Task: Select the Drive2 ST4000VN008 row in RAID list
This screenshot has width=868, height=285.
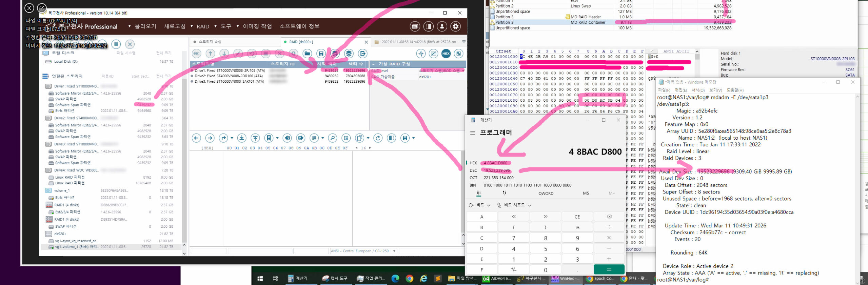Action: [279, 76]
